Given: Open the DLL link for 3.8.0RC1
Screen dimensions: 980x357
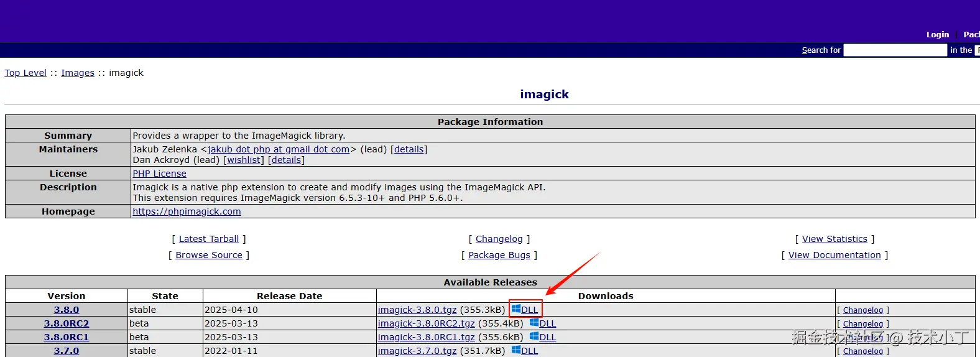Looking at the screenshot, I should (x=548, y=337).
